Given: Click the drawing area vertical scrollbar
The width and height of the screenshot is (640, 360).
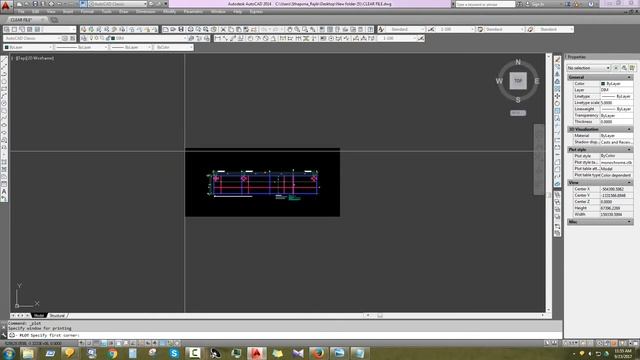Looking at the screenshot, I should [x=549, y=183].
